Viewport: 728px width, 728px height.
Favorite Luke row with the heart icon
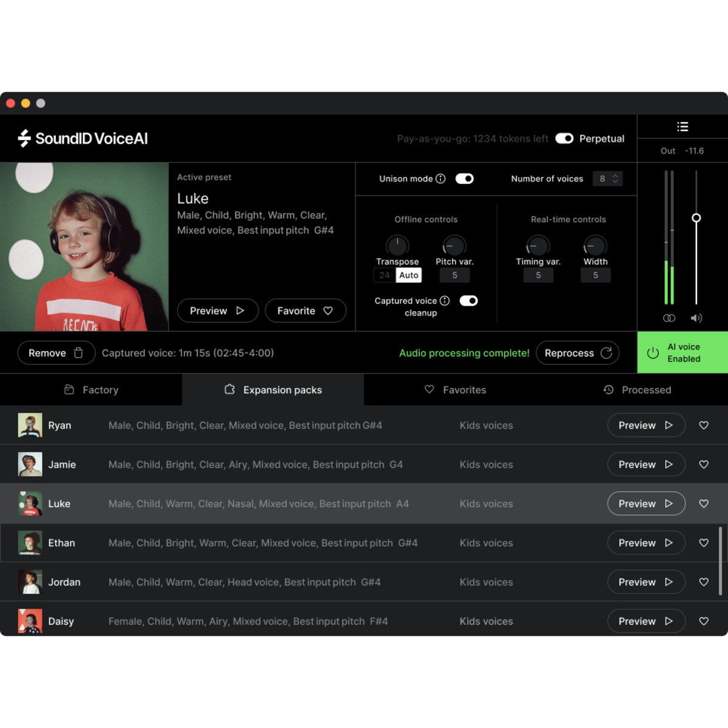704,504
